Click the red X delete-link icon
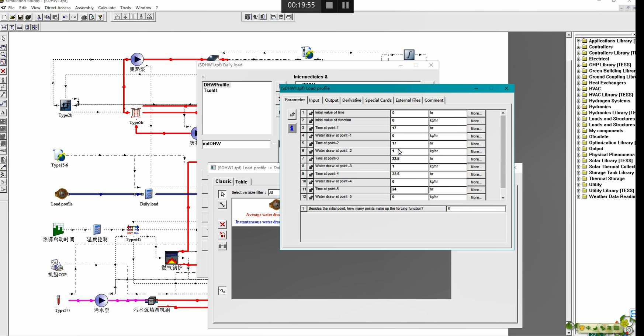The height and width of the screenshot is (336, 644). 222,224
